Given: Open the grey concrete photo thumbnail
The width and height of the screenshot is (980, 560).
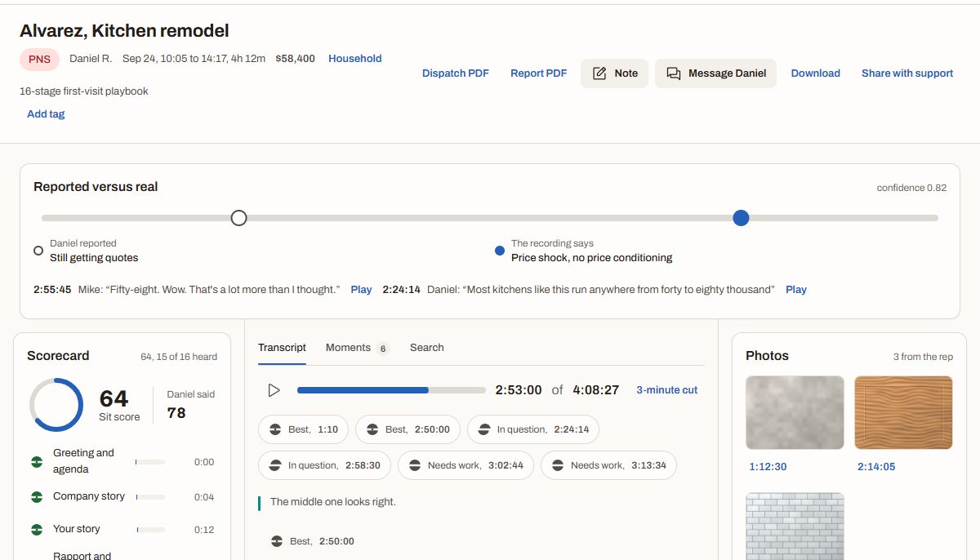Looking at the screenshot, I should click(x=795, y=412).
